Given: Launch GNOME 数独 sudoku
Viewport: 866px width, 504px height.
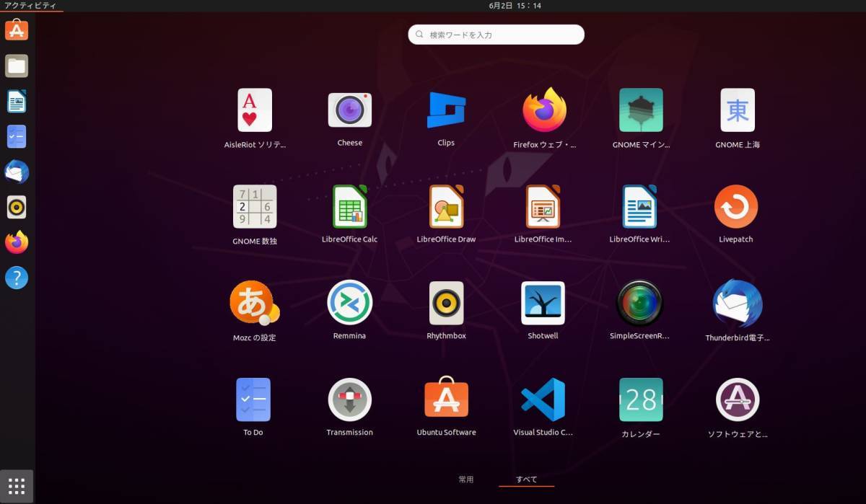Looking at the screenshot, I should tap(255, 207).
